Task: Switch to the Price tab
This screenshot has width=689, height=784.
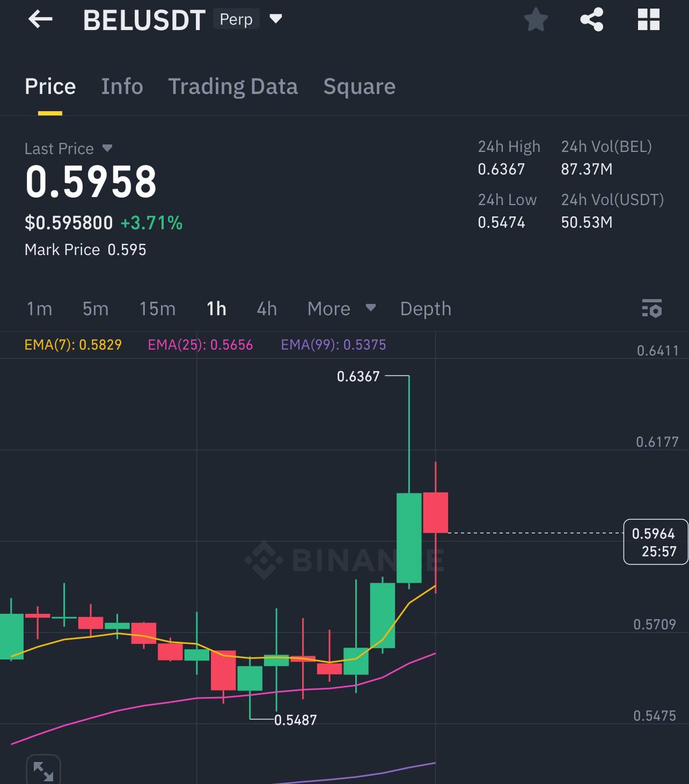Action: click(50, 86)
